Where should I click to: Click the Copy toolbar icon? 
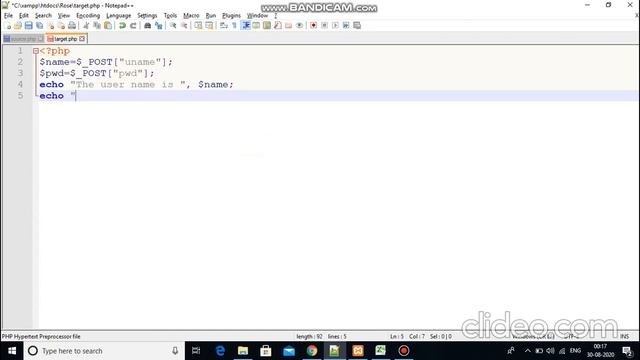(x=97, y=26)
